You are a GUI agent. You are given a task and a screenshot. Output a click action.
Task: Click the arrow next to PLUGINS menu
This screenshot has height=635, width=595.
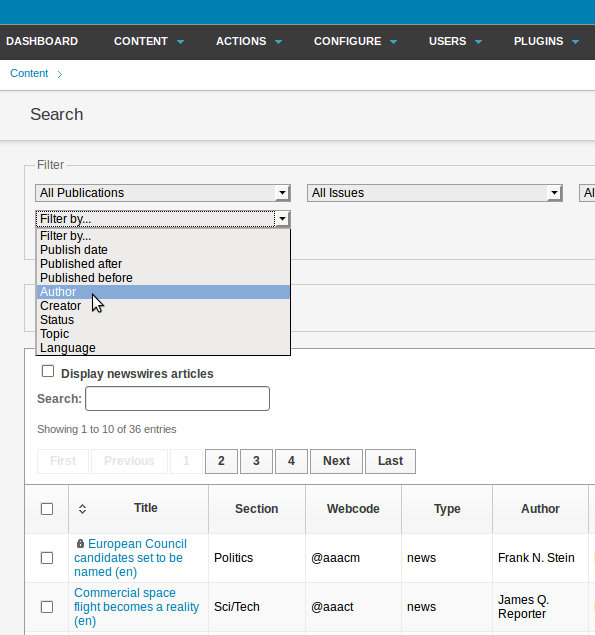(576, 42)
